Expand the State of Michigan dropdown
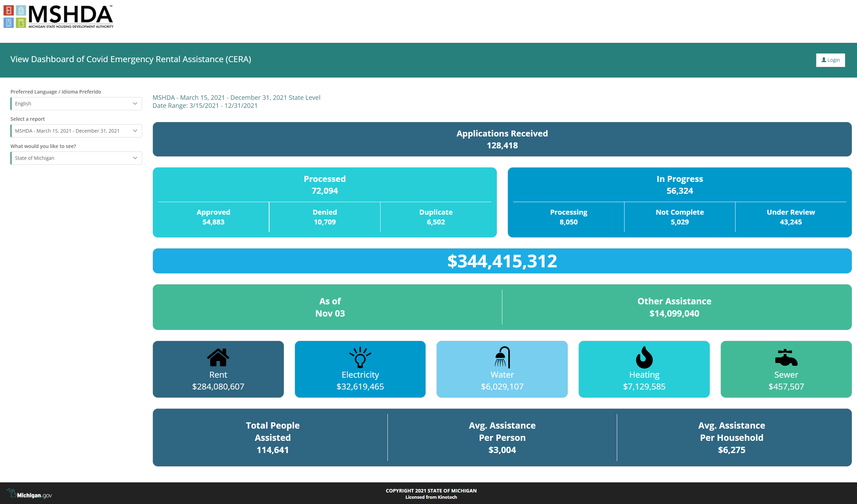857x504 pixels. [x=76, y=158]
